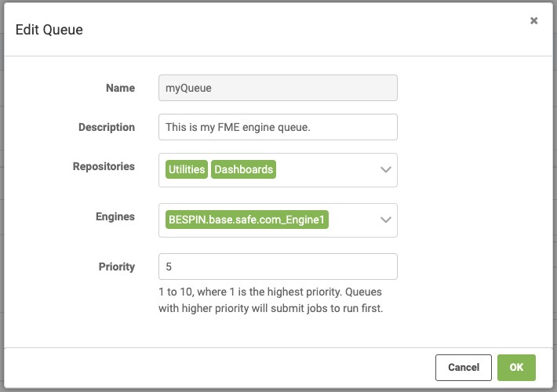
Task: Click the Repositories field label
Action: coord(104,166)
